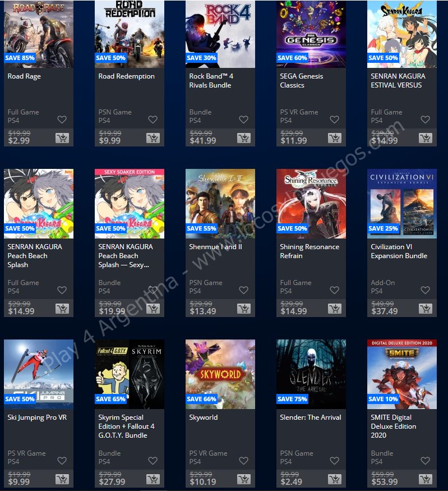Open the Slender: The Arrival title link
Viewport: 448px width, 491px height.
310,417
